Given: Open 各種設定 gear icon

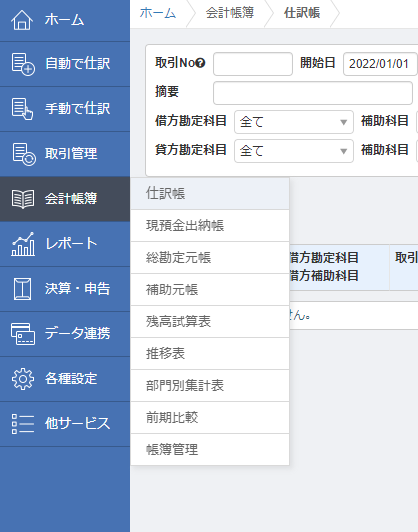Looking at the screenshot, I should coord(23,379).
